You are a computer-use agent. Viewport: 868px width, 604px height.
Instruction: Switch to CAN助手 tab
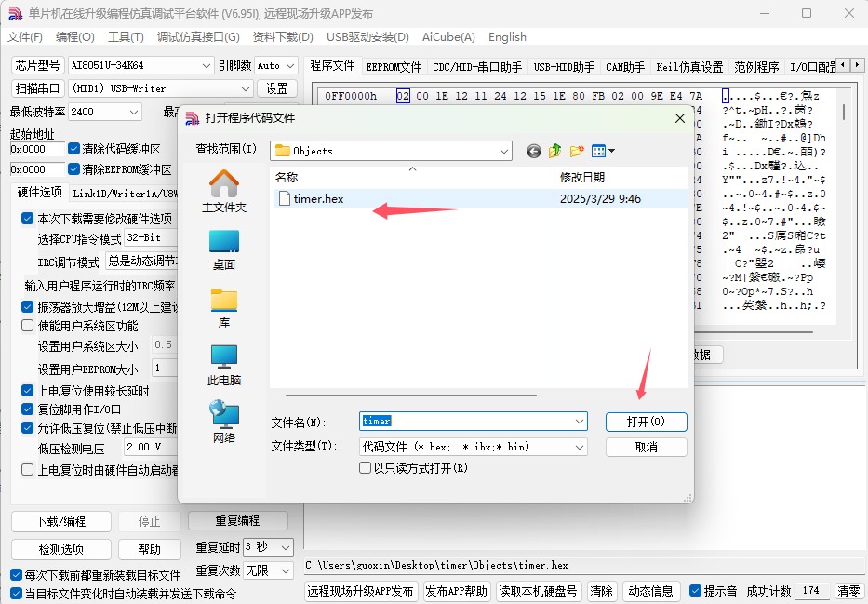(625, 67)
